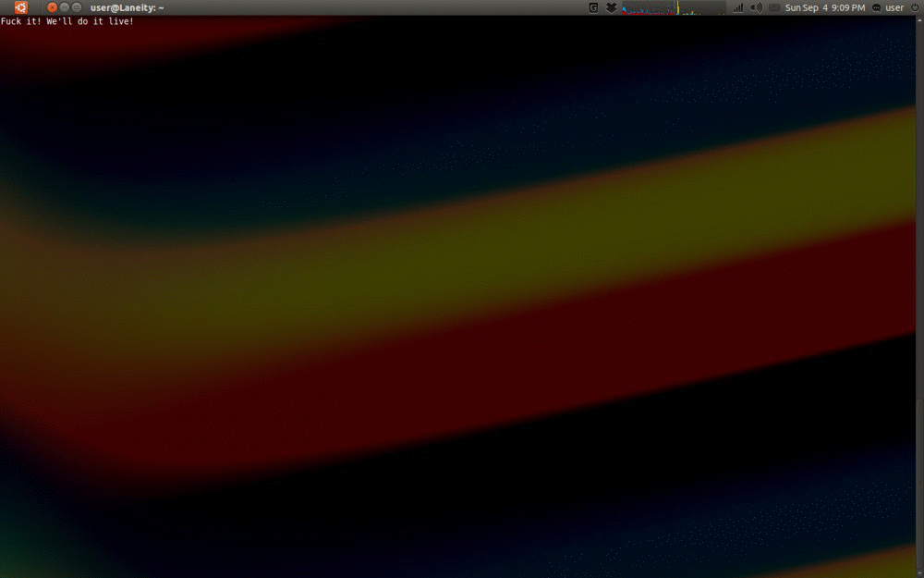Click the G indicator icon
Screen dimensions: 924x578
[x=593, y=7]
